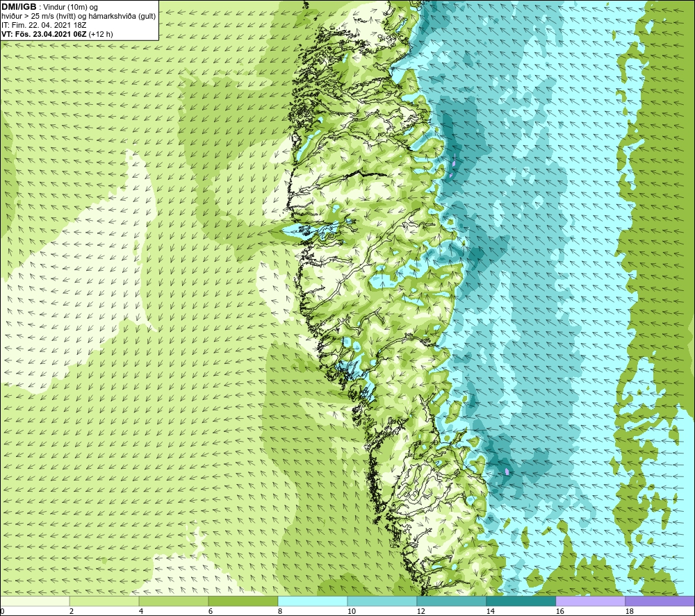Click the 16–18 m/s lavender legend swatch
The height and width of the screenshot is (616, 695).
590,601
